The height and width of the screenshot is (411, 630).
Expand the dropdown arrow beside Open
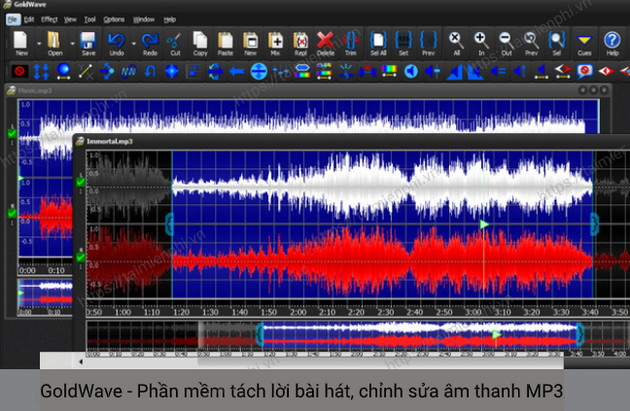point(71,43)
